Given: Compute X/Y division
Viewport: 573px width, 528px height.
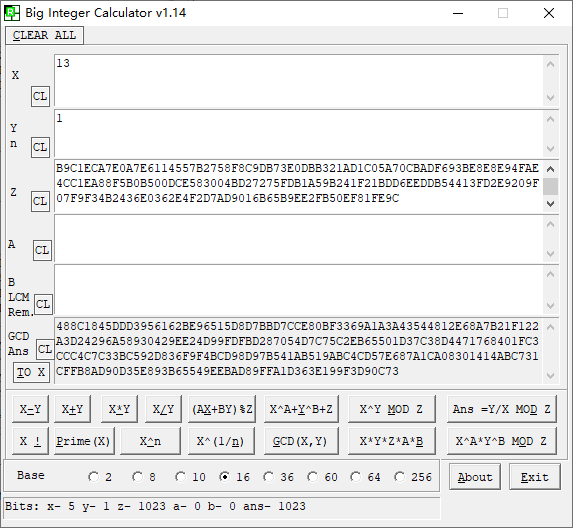Looking at the screenshot, I should click(163, 409).
